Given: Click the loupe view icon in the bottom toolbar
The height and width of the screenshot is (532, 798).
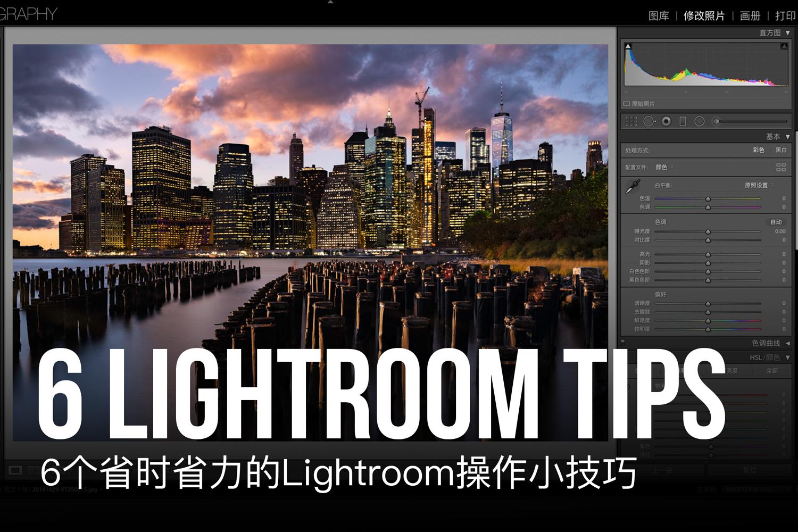Looking at the screenshot, I should click(15, 470).
